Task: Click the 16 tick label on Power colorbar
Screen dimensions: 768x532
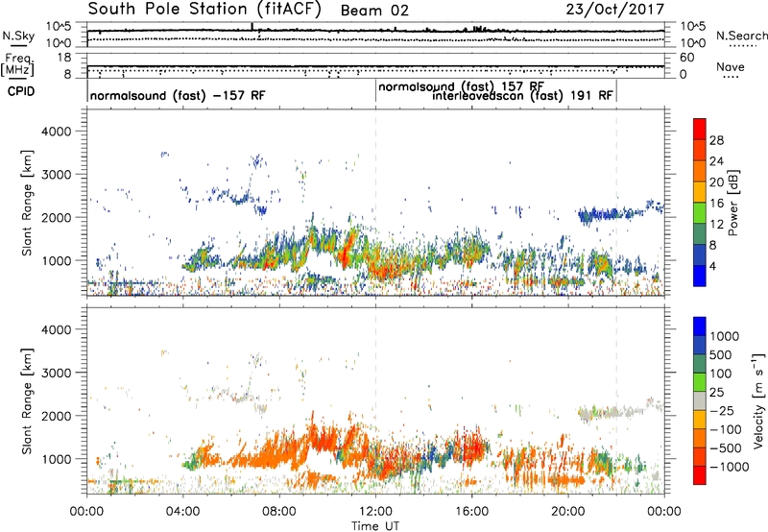Action: [x=716, y=204]
